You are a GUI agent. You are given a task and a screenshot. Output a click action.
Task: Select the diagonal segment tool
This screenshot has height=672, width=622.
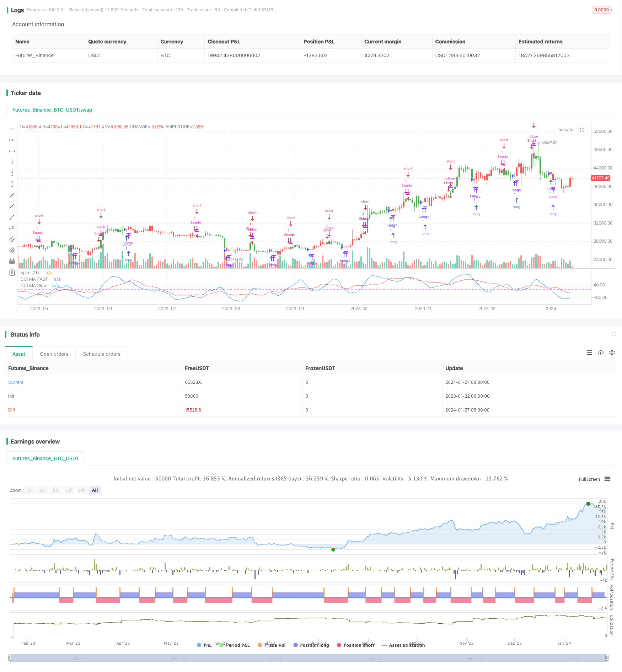(12, 217)
